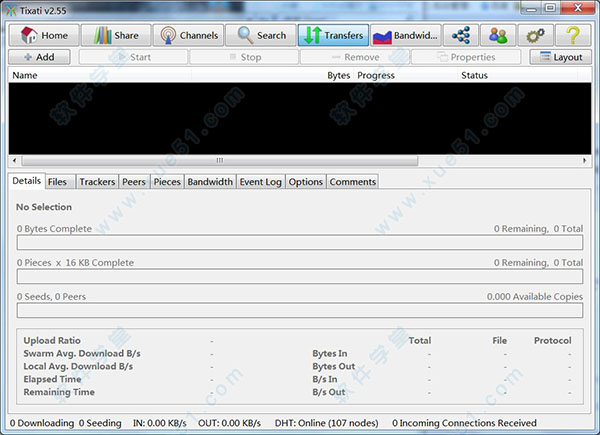Open settings with the gears icon
Viewport: 600px width, 435px height.
(536, 35)
